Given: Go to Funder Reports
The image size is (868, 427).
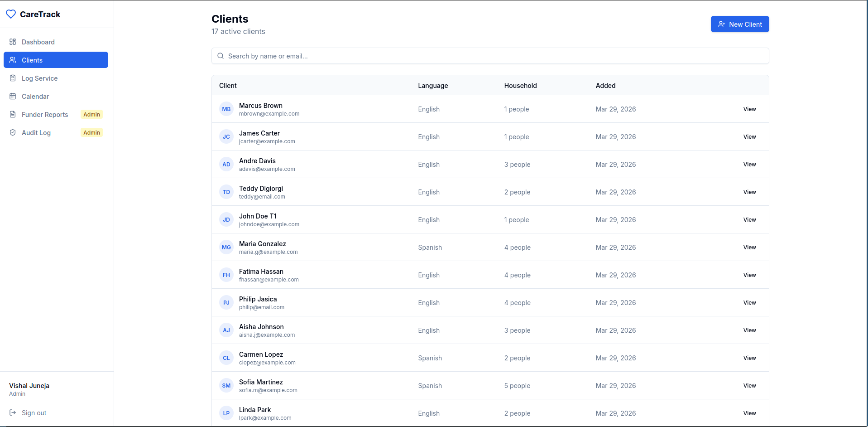Looking at the screenshot, I should tap(45, 114).
